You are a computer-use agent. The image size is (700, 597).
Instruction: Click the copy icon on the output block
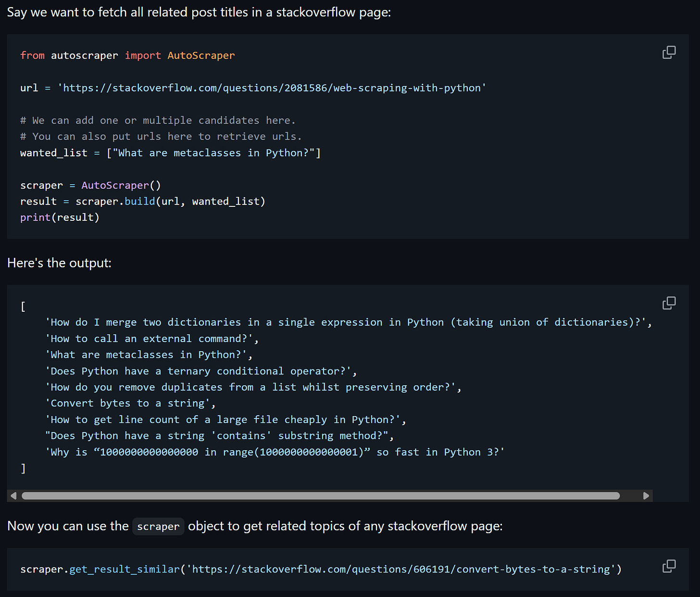pos(669,303)
